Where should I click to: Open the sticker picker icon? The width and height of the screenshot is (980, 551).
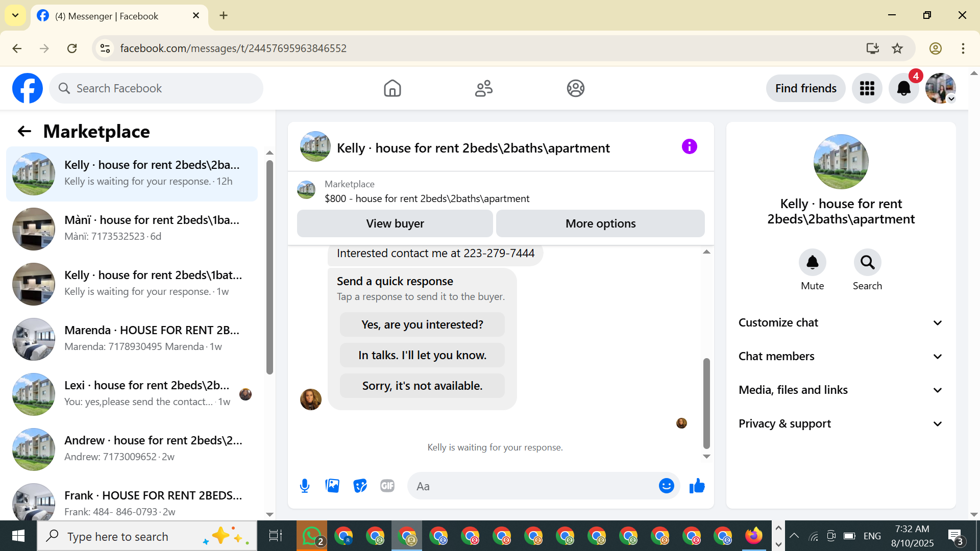tap(360, 486)
